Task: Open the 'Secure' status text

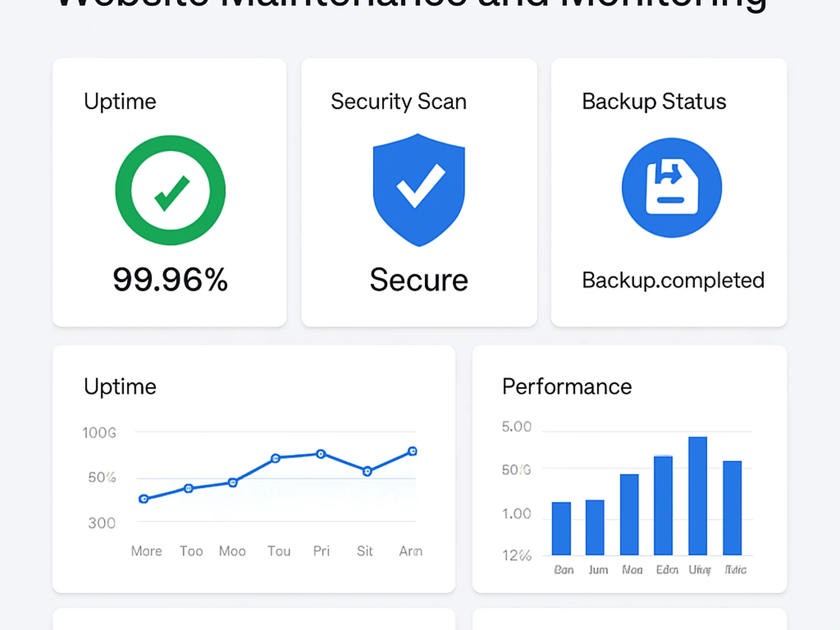Action: point(418,280)
